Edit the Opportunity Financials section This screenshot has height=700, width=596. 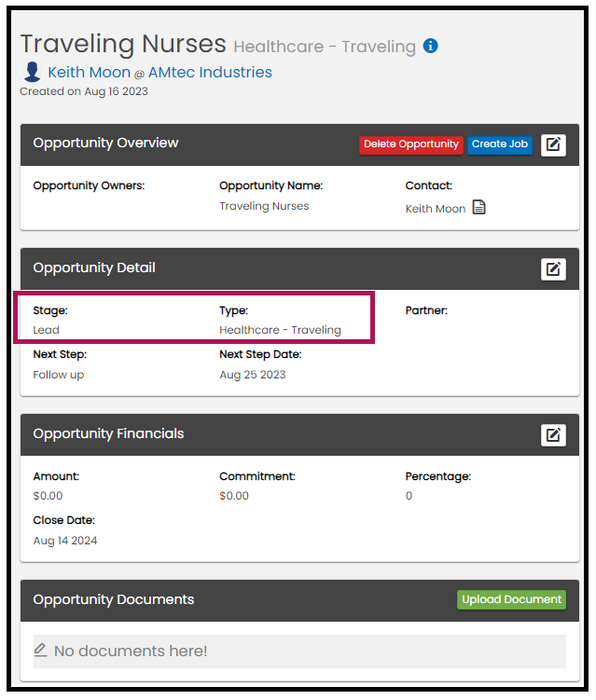coord(553,435)
